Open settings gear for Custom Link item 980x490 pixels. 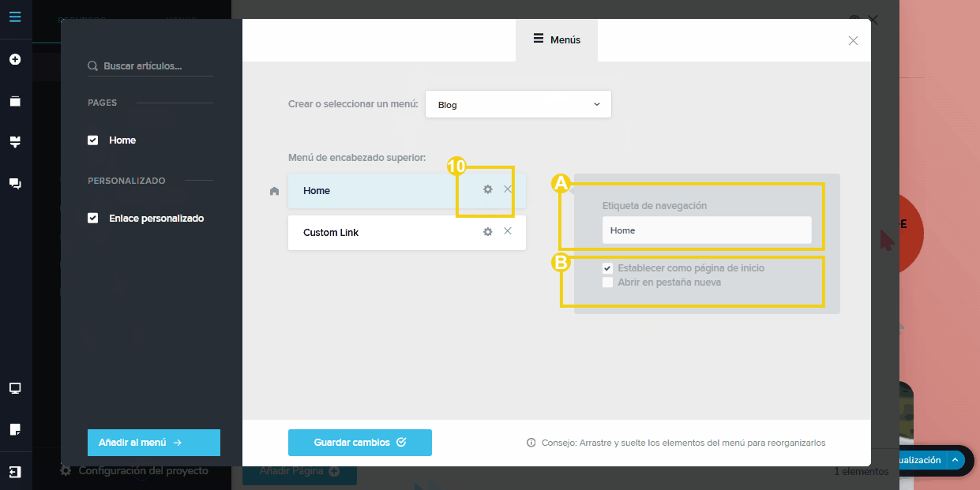488,232
